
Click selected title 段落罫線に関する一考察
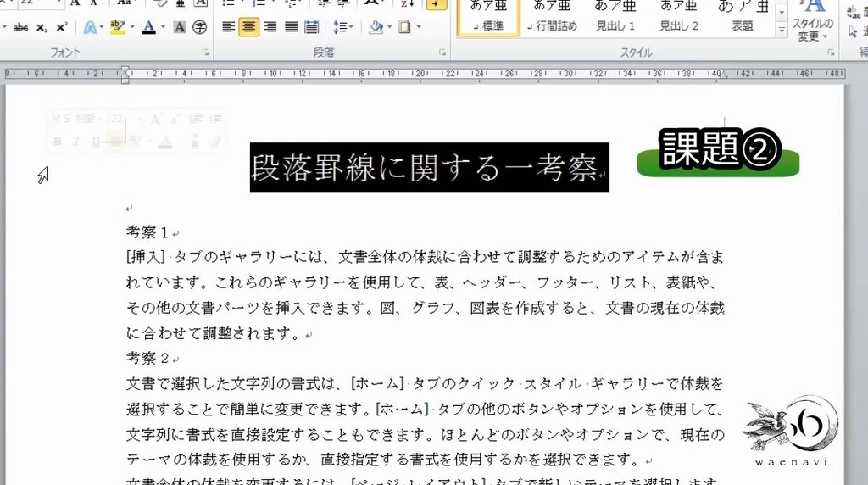[x=424, y=168]
